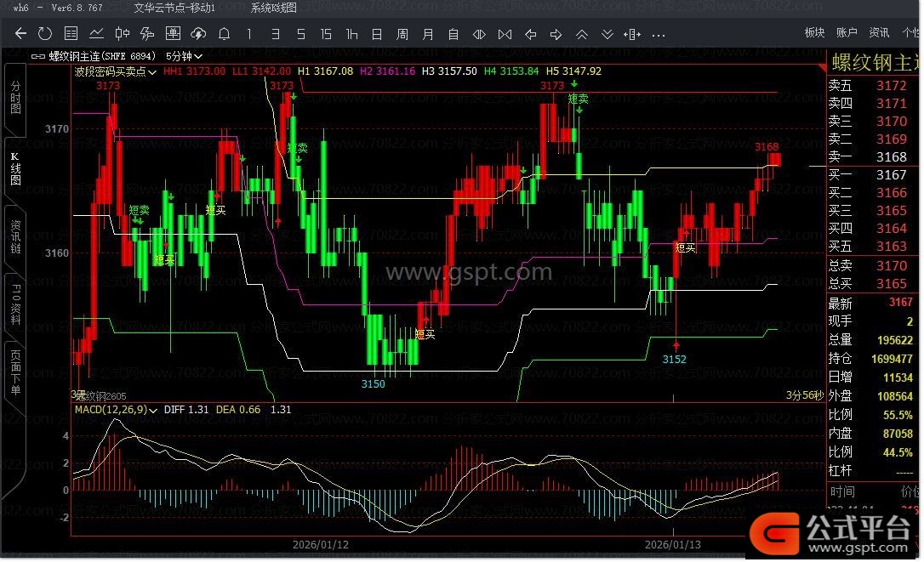Open the 账户 menu
Image resolution: width=924 pixels, height=562 pixels.
point(847,32)
